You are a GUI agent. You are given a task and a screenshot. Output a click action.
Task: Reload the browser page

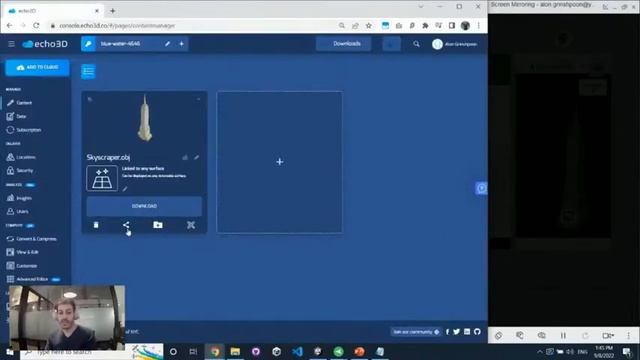36,26
